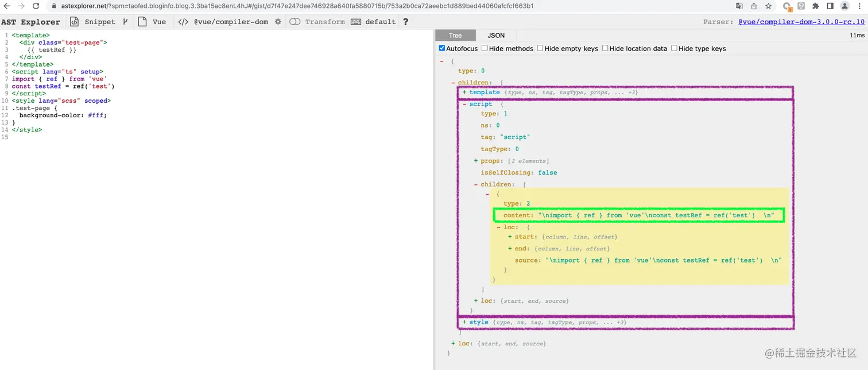Image resolution: width=868 pixels, height=370 pixels.
Task: Expand the template node
Action: (x=464, y=92)
